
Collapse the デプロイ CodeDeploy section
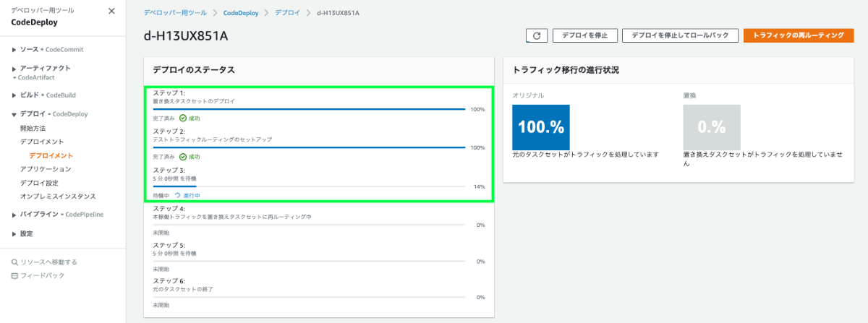point(14,114)
